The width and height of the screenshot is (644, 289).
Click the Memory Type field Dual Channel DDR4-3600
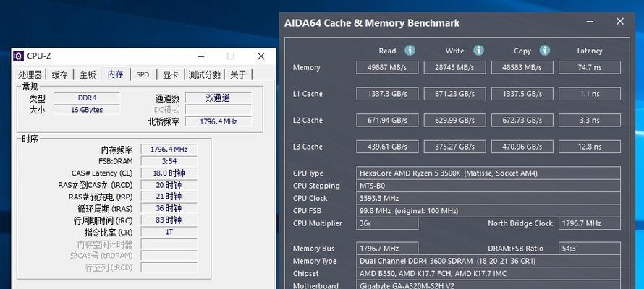click(488, 261)
